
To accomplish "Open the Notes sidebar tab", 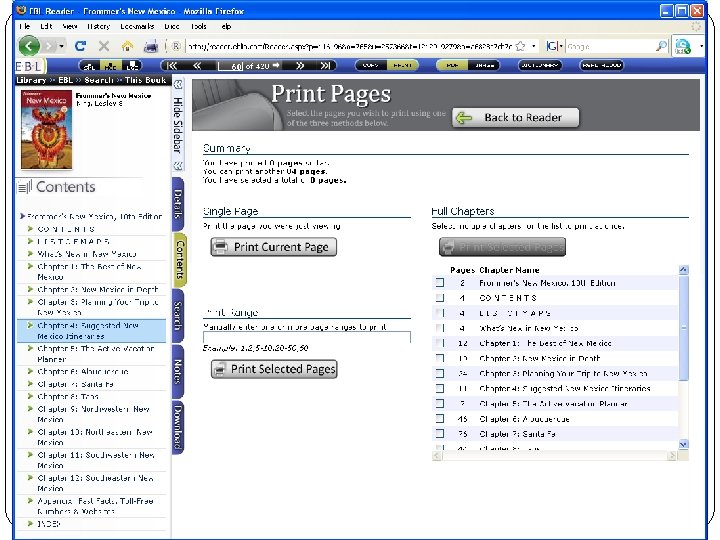I will [x=179, y=371].
